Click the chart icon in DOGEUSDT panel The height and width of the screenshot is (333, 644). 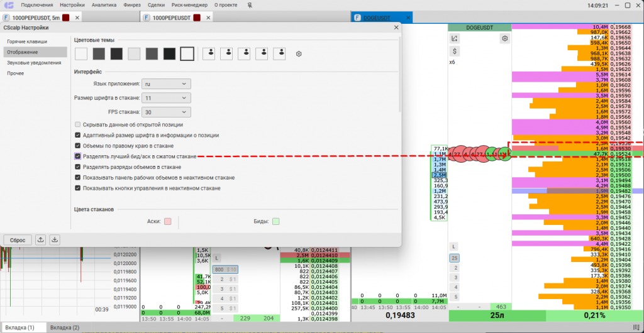[454, 38]
